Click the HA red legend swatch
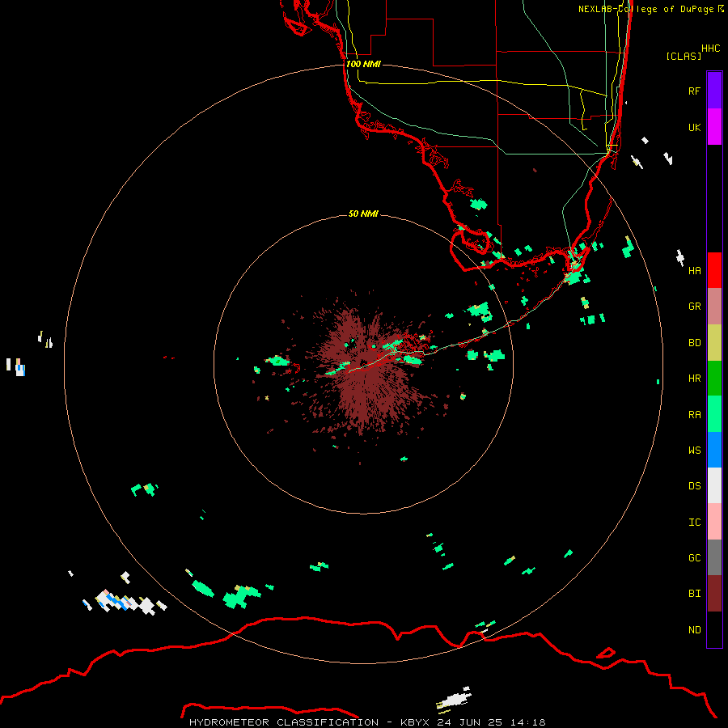Viewport: 728px width, 728px height. click(x=714, y=270)
